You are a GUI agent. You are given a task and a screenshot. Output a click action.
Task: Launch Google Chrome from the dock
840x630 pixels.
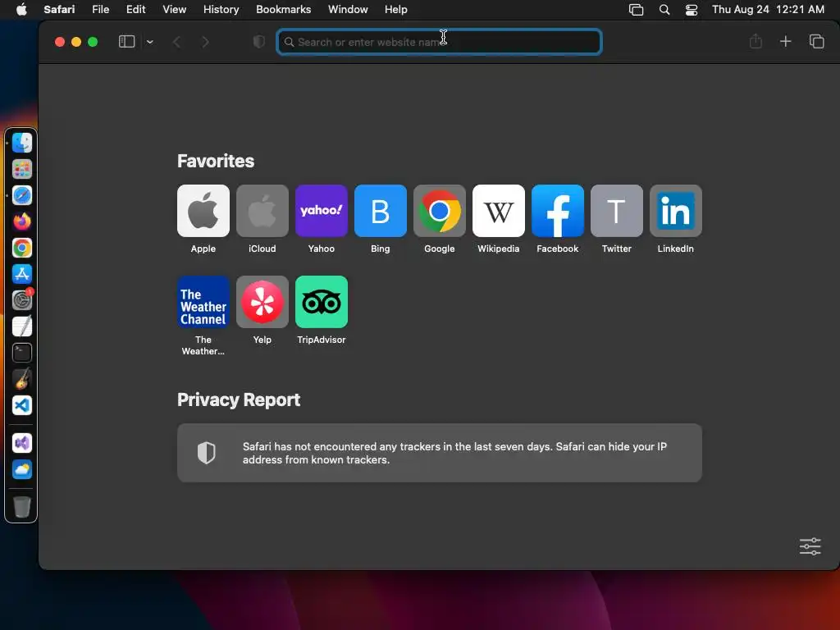click(x=22, y=248)
